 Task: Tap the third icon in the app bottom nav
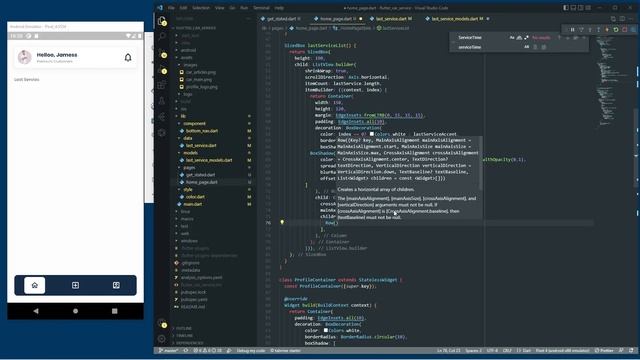pyautogui.click(x=116, y=285)
